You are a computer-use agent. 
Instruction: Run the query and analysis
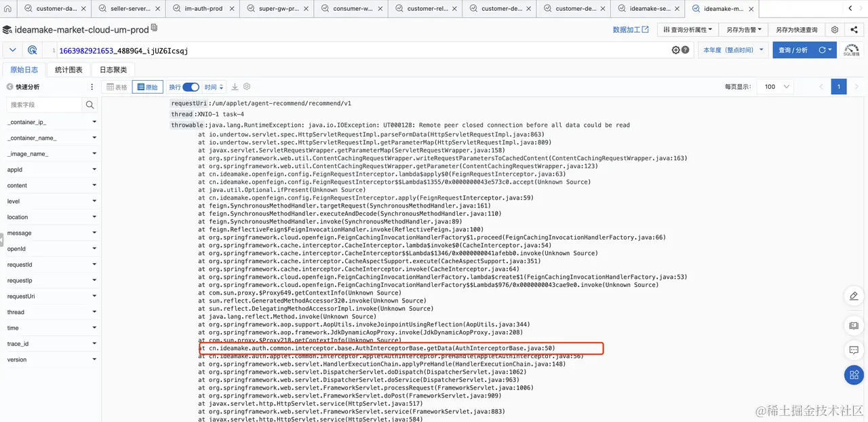coord(793,50)
